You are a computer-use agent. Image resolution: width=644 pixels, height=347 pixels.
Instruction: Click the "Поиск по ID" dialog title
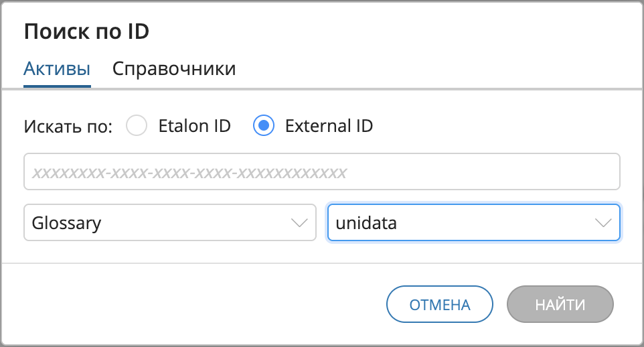[x=86, y=31]
